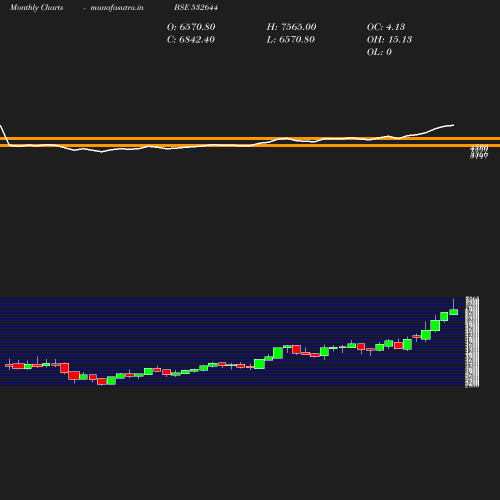Image resolution: width=500 pixels, height=500 pixels.
Task: Click the 'OH: 15.13' value
Action: point(389,39)
